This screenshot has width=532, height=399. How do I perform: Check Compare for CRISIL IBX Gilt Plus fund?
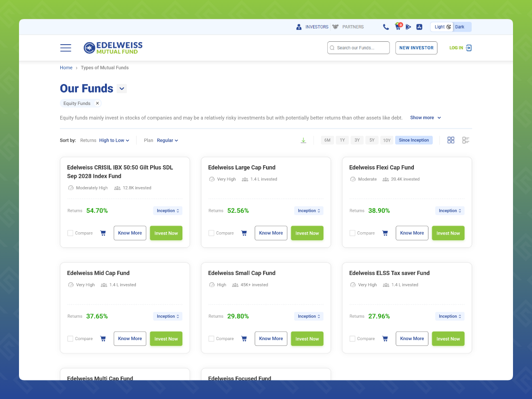point(70,233)
